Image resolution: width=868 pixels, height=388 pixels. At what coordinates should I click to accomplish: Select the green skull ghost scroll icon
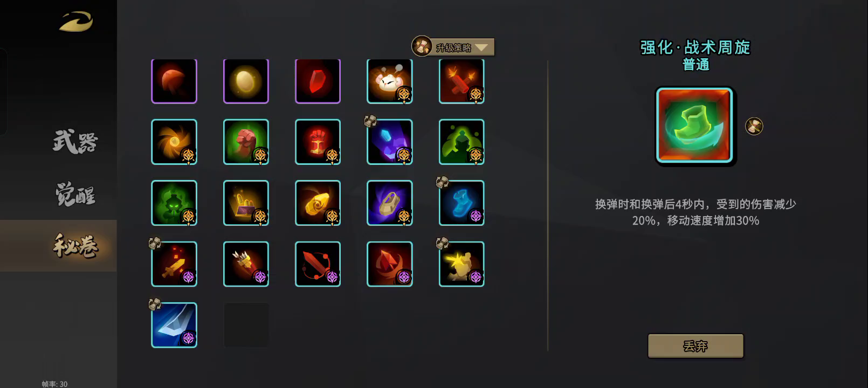[x=174, y=203]
